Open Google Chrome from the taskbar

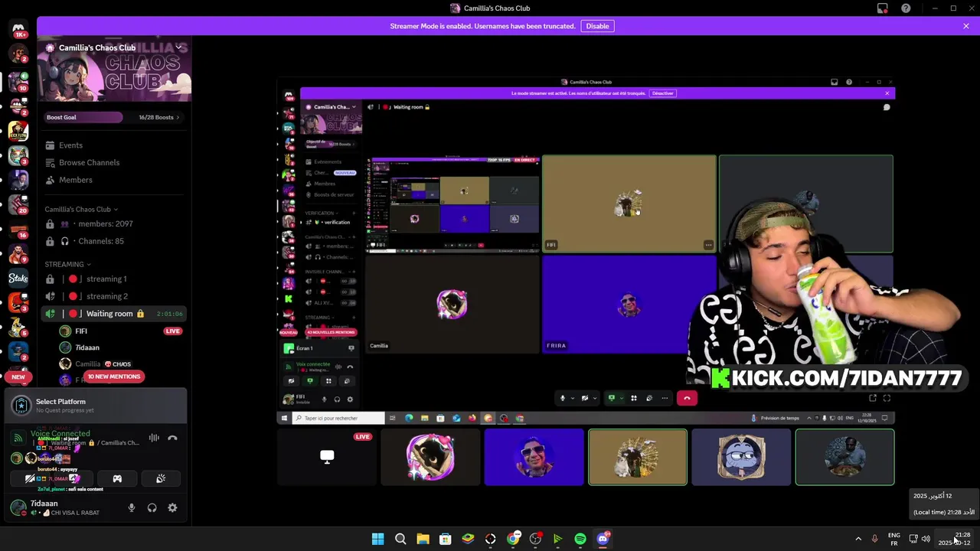[513, 539]
